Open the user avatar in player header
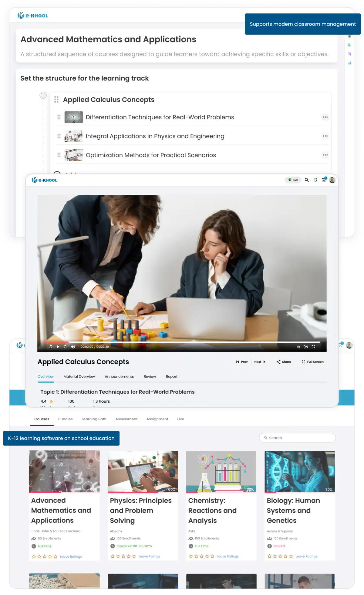The width and height of the screenshot is (364, 595). pyautogui.click(x=332, y=180)
